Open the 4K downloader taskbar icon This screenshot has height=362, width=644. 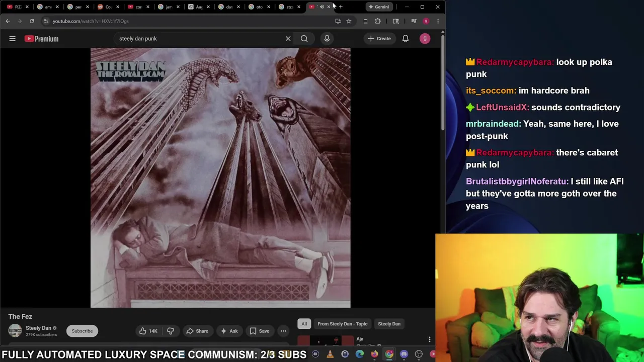(x=315, y=354)
